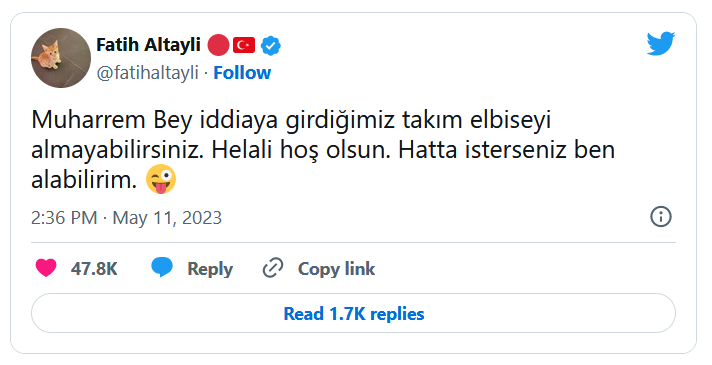The height and width of the screenshot is (365, 712).
Task: Click the Turkish flag emoji beside the name
Action: (244, 45)
